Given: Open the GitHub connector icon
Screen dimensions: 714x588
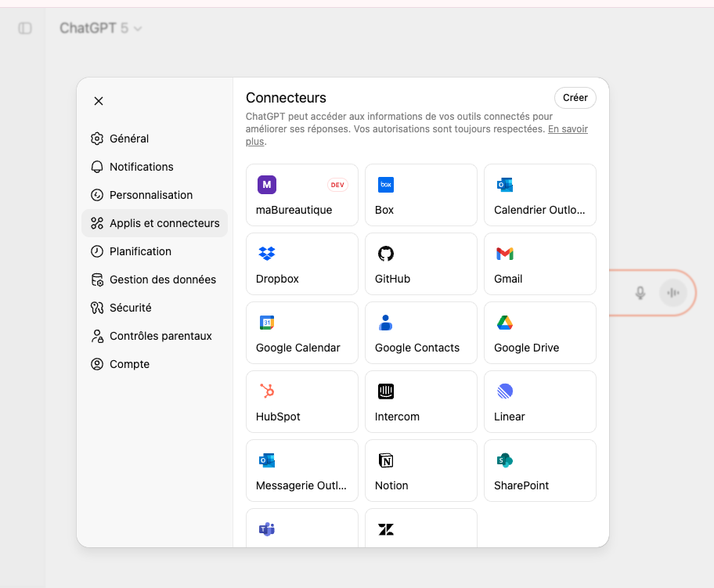Looking at the screenshot, I should point(386,254).
